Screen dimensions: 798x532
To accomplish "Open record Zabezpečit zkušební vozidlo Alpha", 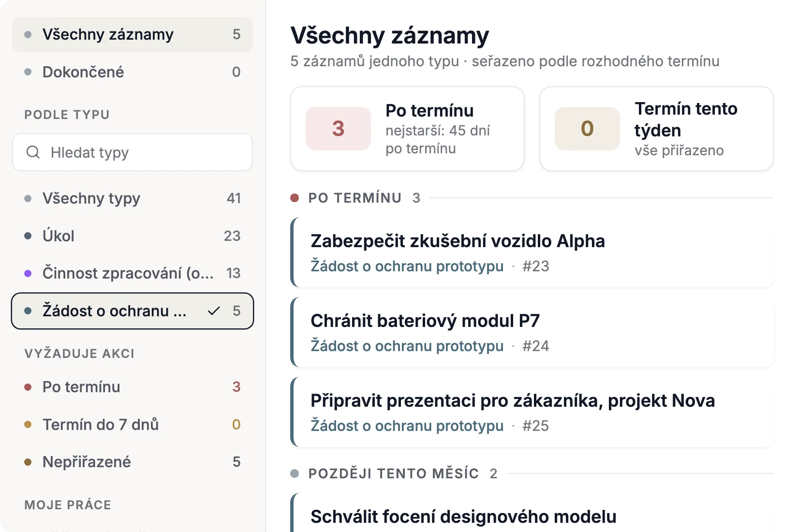I will (x=532, y=252).
